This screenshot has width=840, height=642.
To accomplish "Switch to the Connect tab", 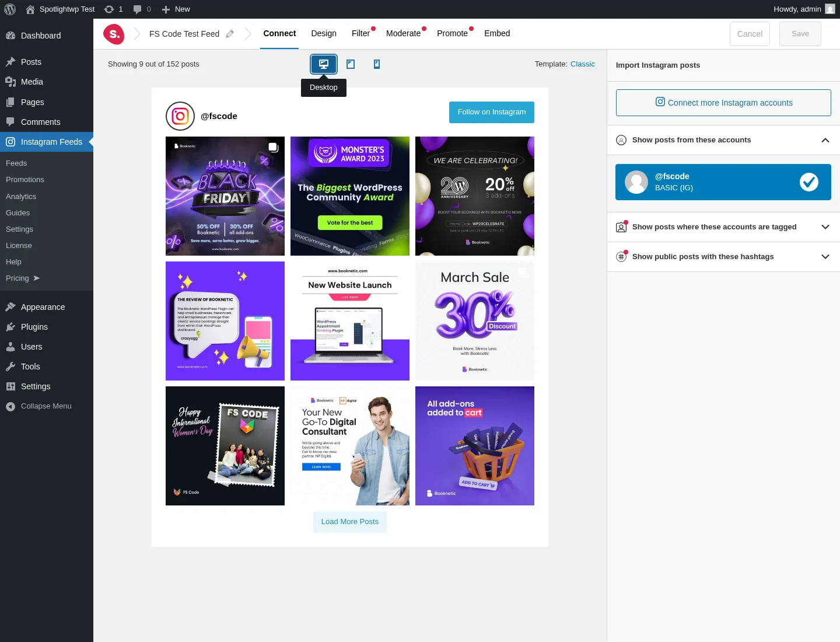I will tap(279, 34).
